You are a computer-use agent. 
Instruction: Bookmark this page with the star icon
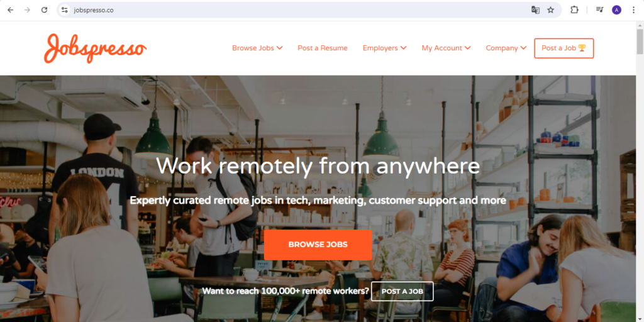(x=551, y=10)
